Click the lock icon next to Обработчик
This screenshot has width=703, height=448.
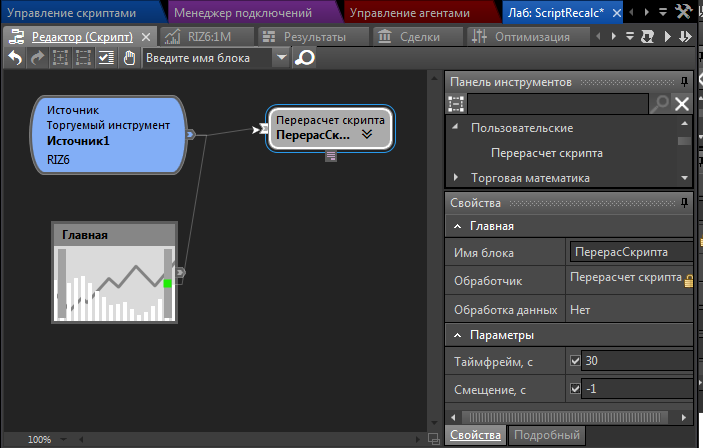tap(689, 281)
